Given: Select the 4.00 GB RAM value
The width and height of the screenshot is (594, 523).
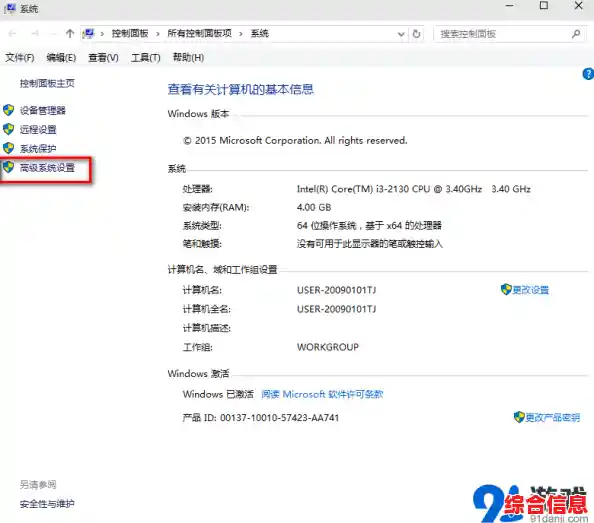Looking at the screenshot, I should [x=314, y=208].
